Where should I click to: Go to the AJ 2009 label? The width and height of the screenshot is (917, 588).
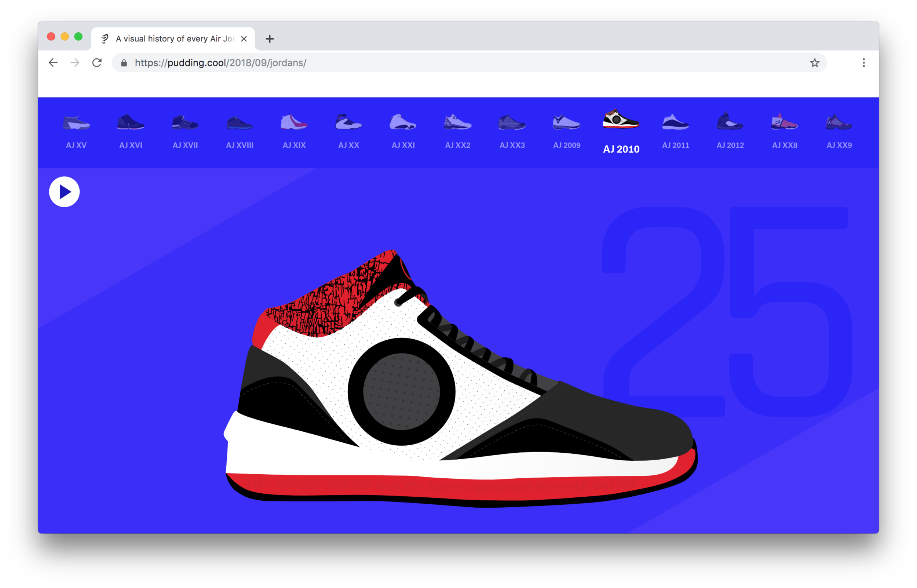pyautogui.click(x=567, y=145)
